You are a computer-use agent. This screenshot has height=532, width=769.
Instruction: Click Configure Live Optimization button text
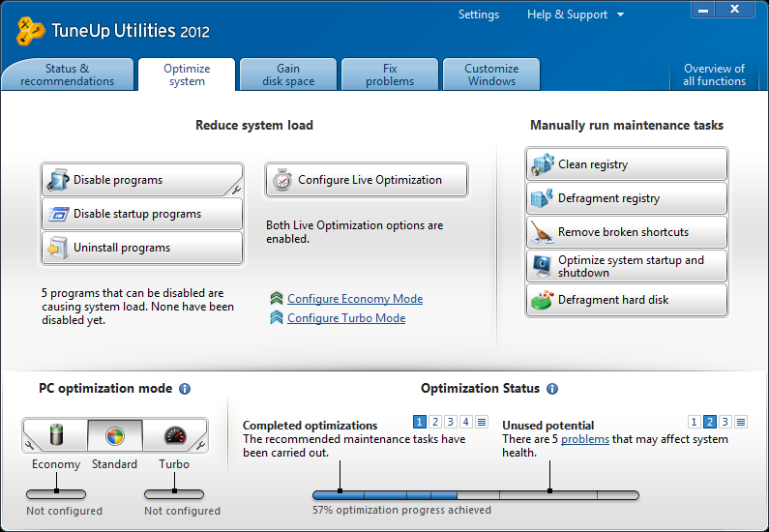click(x=370, y=180)
